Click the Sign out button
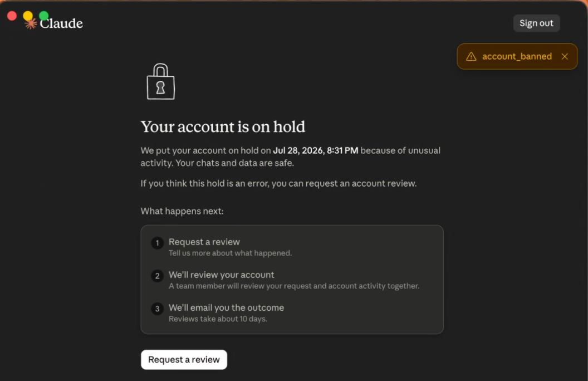588x381 pixels. [x=536, y=23]
